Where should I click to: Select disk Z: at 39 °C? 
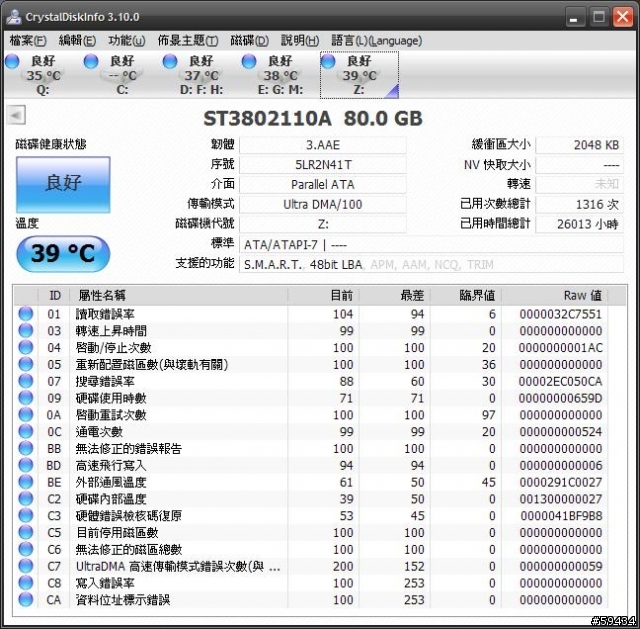[359, 75]
